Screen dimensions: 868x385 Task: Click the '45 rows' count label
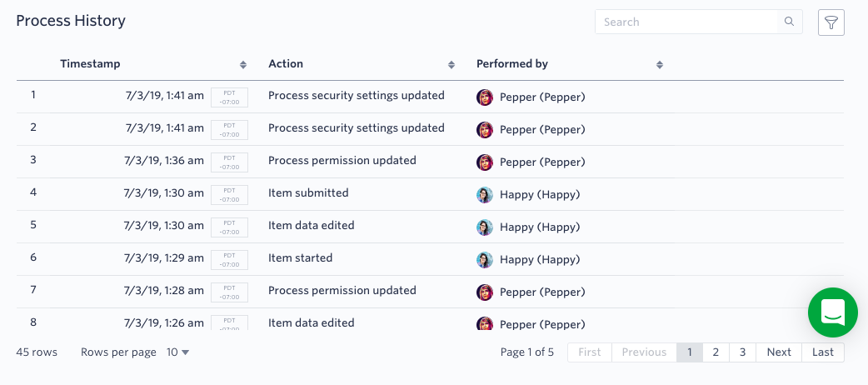pyautogui.click(x=37, y=352)
